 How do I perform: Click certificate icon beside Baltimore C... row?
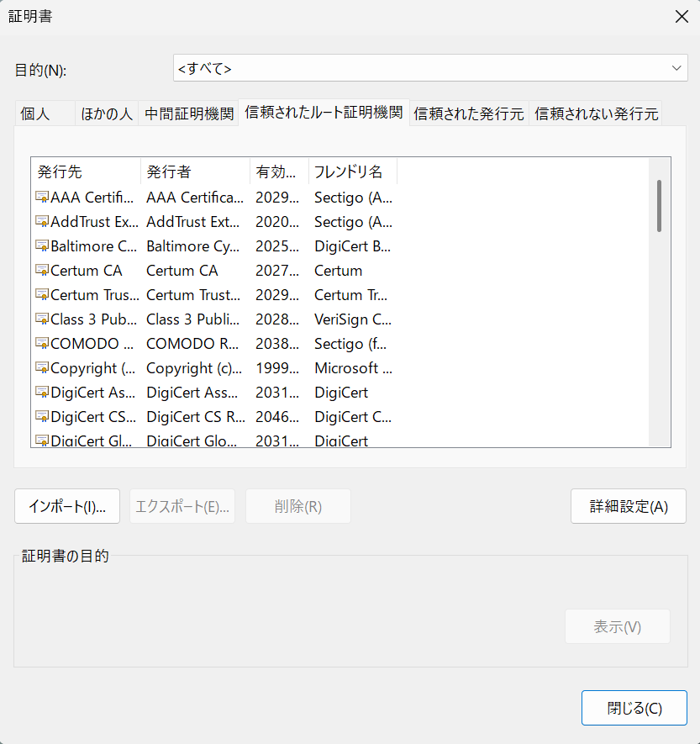tap(42, 245)
